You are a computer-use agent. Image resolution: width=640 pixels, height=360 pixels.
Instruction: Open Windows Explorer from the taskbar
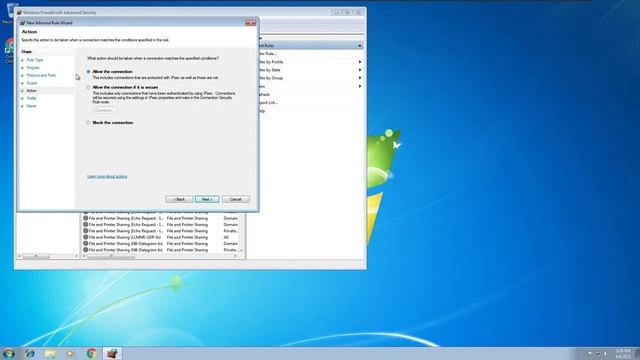[x=50, y=353]
